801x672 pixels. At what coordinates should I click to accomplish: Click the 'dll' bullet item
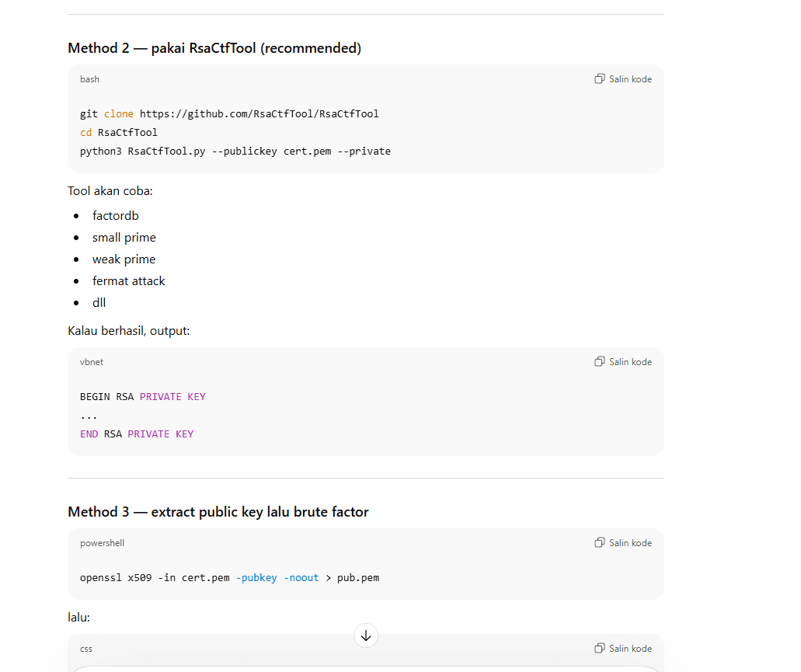(x=99, y=303)
